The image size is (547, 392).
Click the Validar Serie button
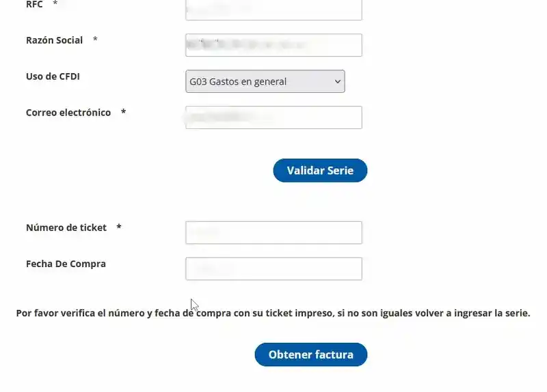320,170
